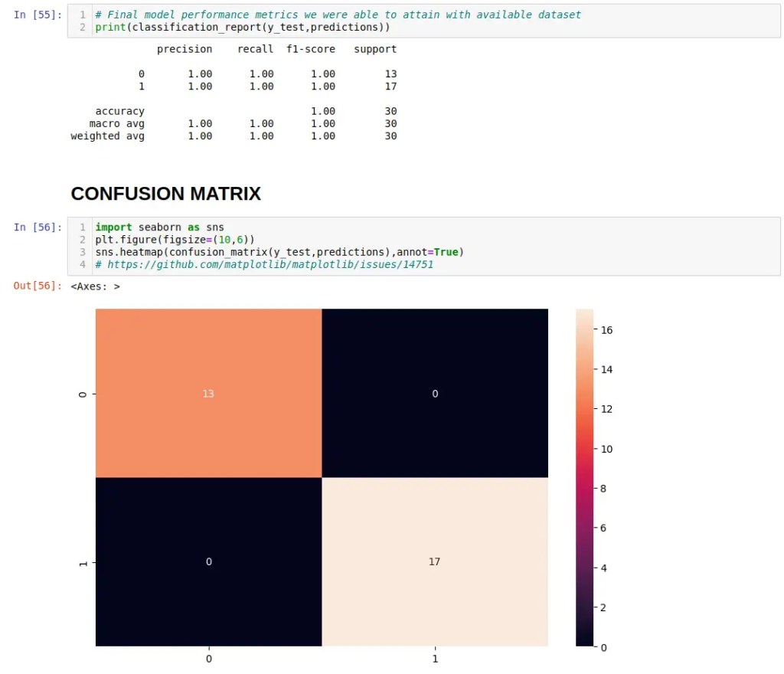Click the 'Final model performance metrics' comment line
The image size is (784, 674).
pyautogui.click(x=338, y=15)
